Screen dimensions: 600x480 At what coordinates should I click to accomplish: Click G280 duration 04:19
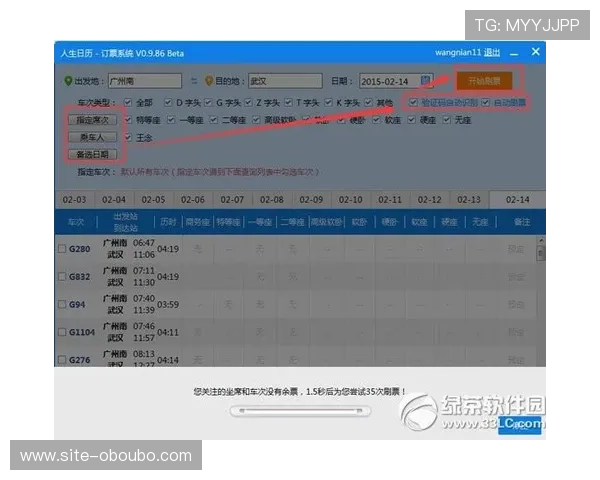click(168, 249)
